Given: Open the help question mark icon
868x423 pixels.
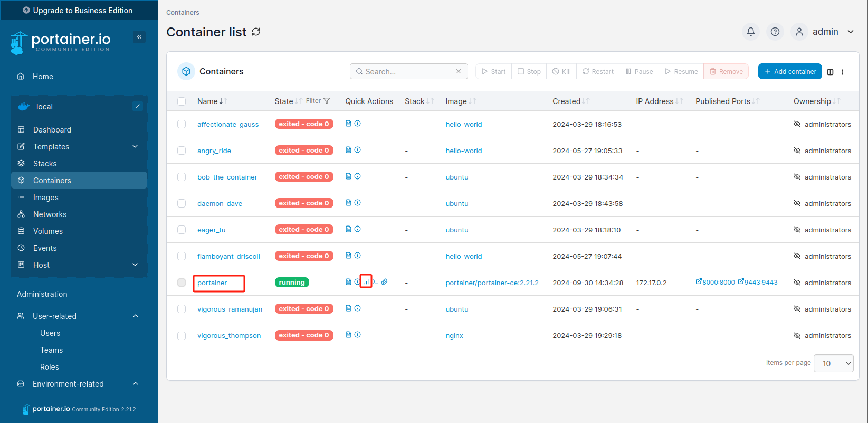Looking at the screenshot, I should pyautogui.click(x=775, y=32).
